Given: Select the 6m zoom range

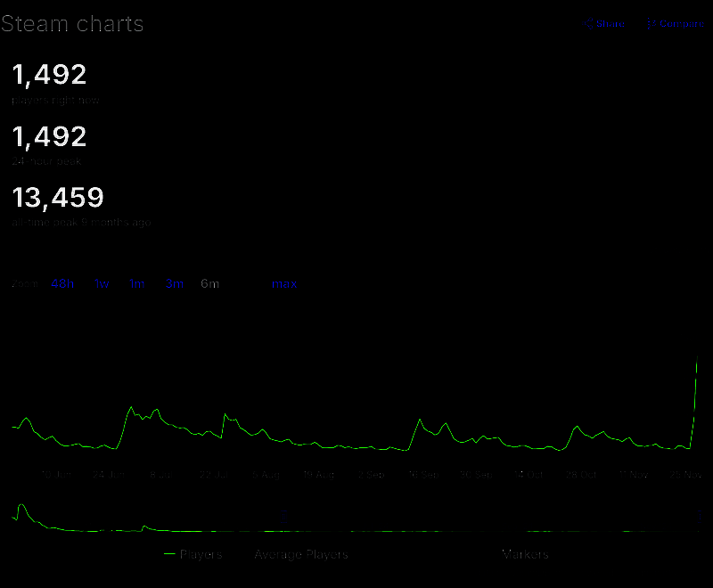Looking at the screenshot, I should 209,283.
